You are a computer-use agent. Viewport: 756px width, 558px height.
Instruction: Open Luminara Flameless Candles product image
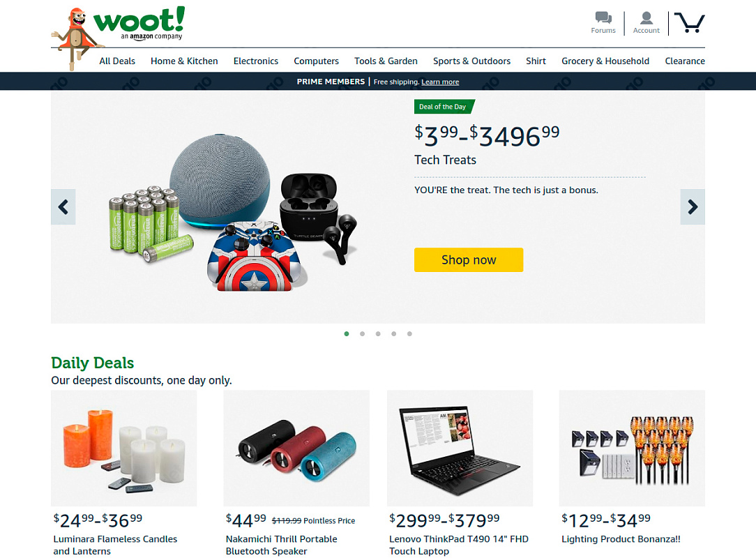[124, 448]
